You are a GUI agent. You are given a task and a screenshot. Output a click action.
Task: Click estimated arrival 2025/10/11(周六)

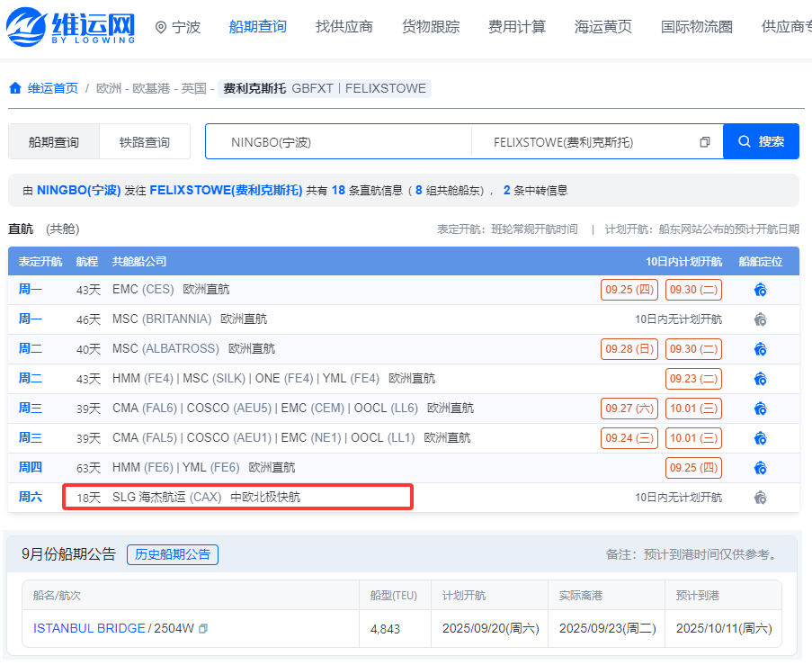(724, 629)
